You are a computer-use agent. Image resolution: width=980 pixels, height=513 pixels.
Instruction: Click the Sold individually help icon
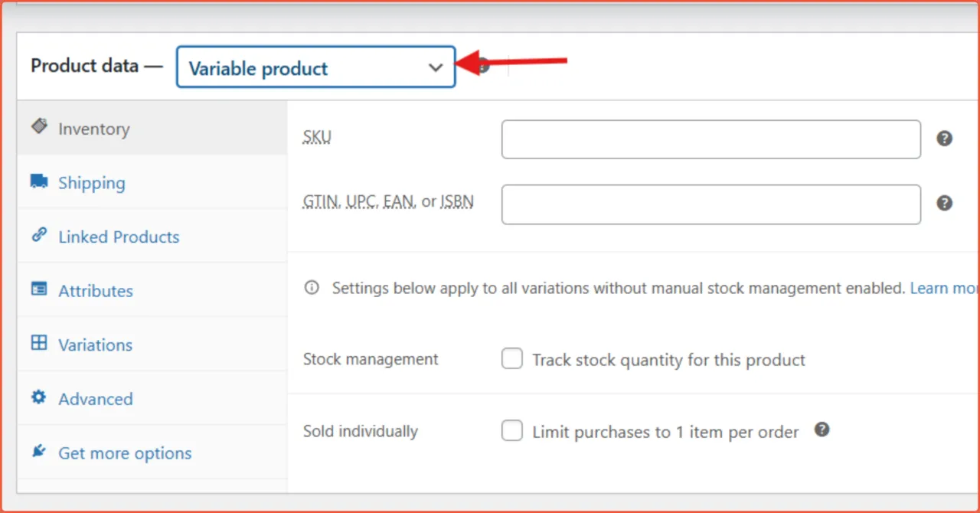[822, 430]
